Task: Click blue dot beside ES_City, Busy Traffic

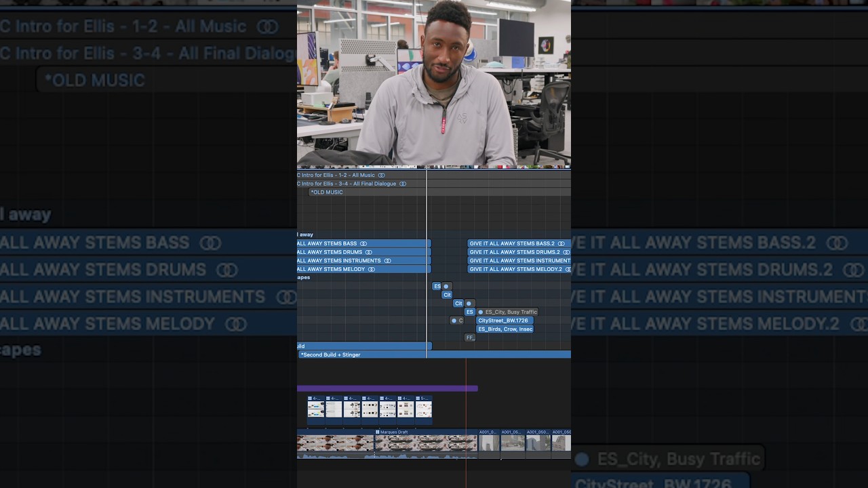Action: coord(481,312)
